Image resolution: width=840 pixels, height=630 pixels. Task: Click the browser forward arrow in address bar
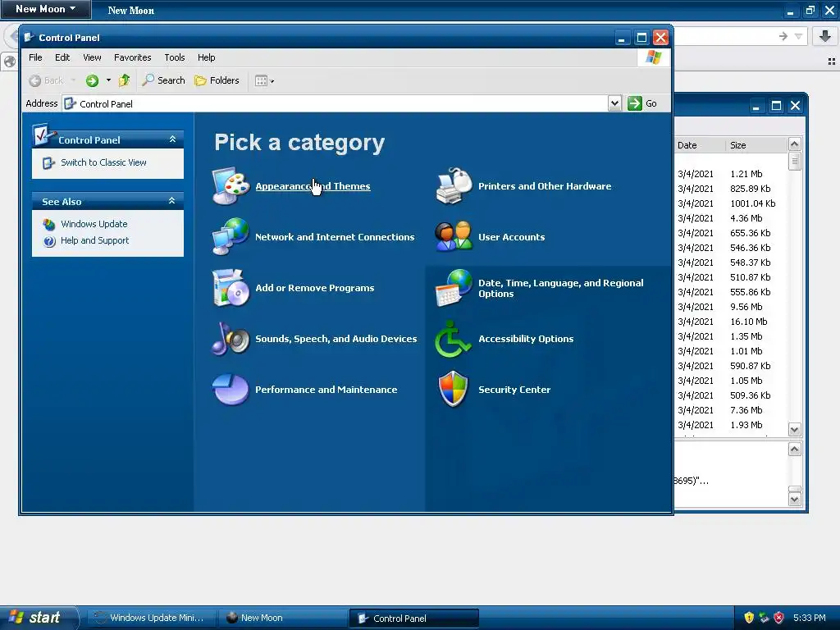tap(783, 36)
